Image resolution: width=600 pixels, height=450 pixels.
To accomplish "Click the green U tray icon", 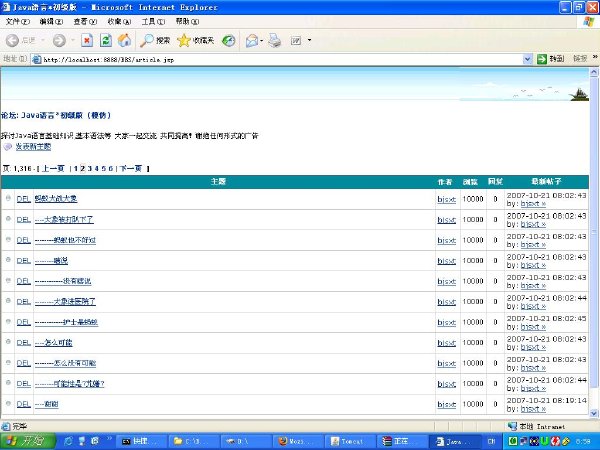I will click(x=544, y=442).
